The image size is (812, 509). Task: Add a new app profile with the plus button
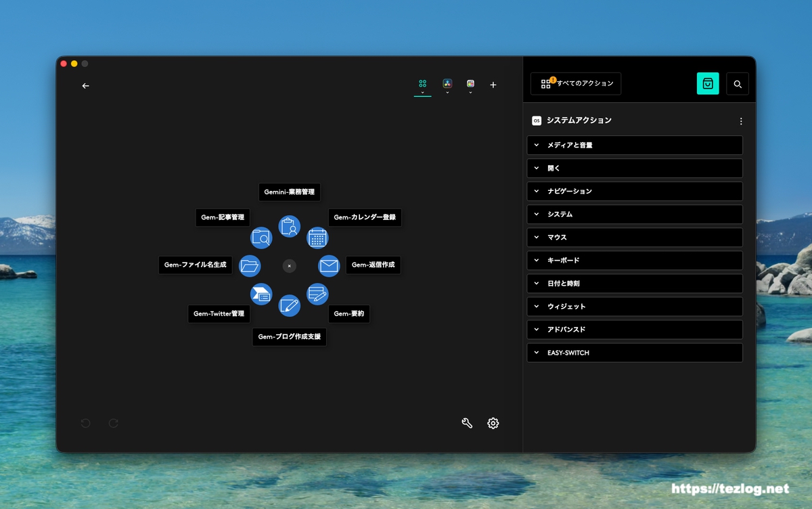point(493,85)
